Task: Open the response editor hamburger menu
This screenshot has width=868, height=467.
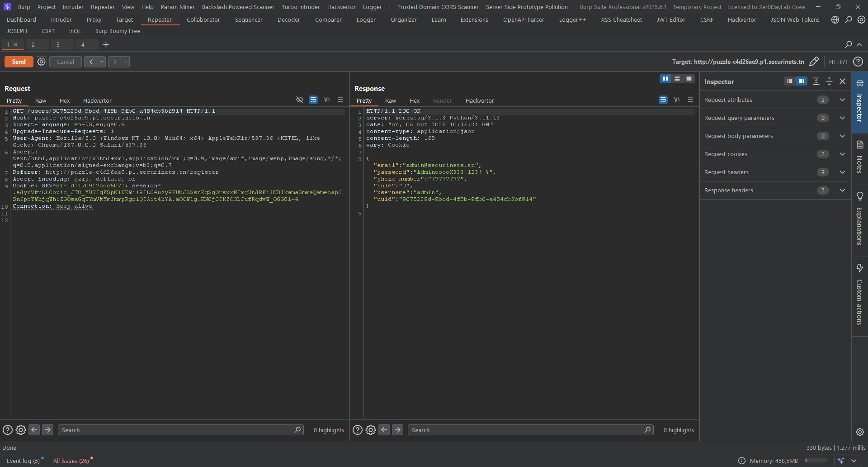Action: pyautogui.click(x=690, y=100)
